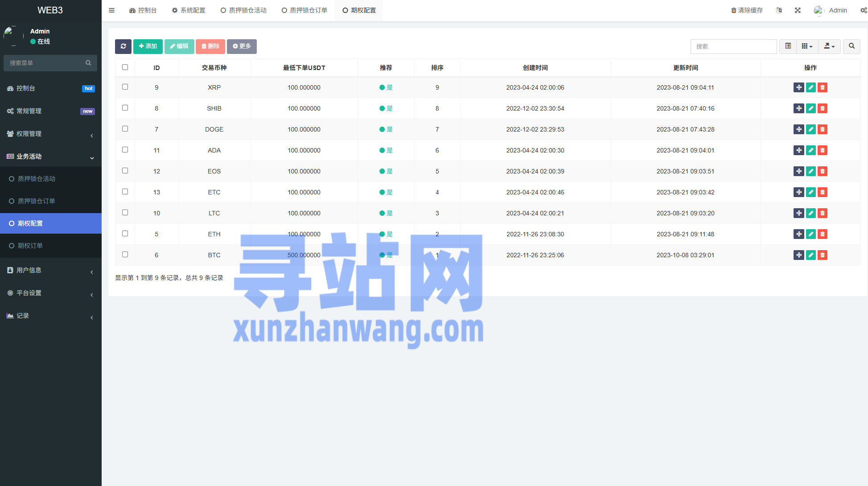Screen dimensions: 868x486
Task: Click the red delete icon in the XRP row
Action: point(823,87)
